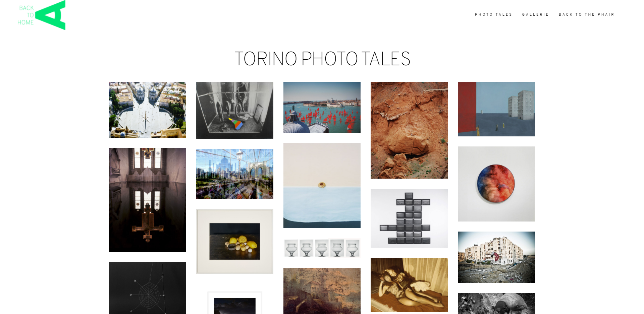This screenshot has width=644, height=314.
Task: Open the Photo Tales menu item
Action: pos(493,14)
